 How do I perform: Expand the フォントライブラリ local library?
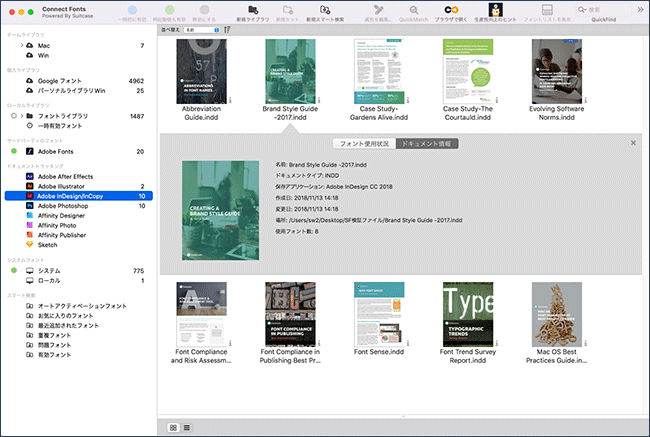pos(22,116)
